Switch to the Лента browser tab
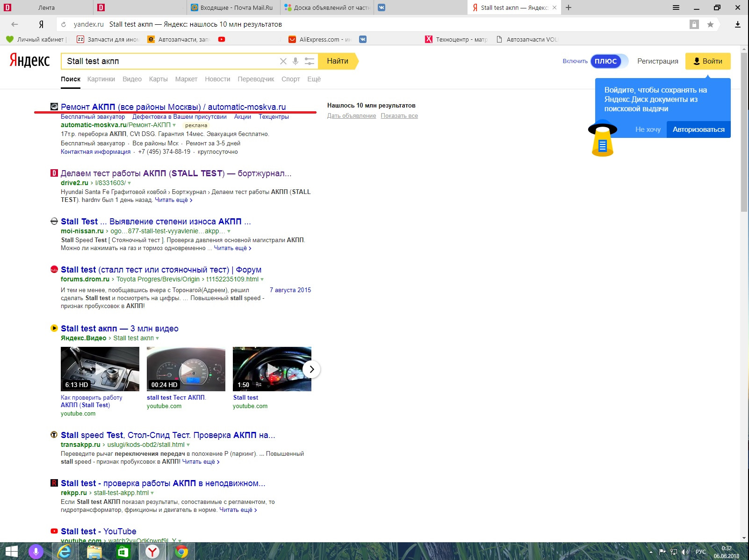The image size is (749, 560). 46,7
